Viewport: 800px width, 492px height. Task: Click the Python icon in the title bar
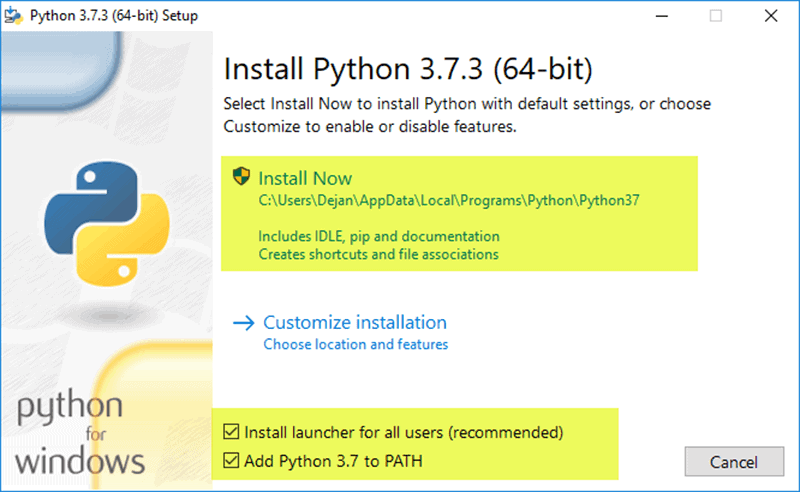click(x=15, y=16)
